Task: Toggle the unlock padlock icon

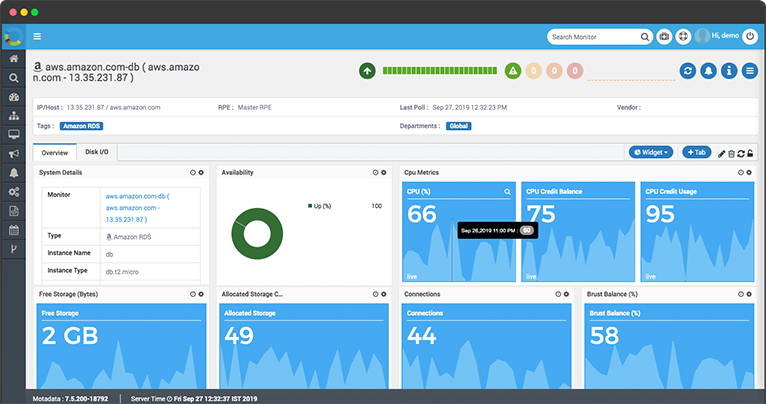Action: pos(750,153)
